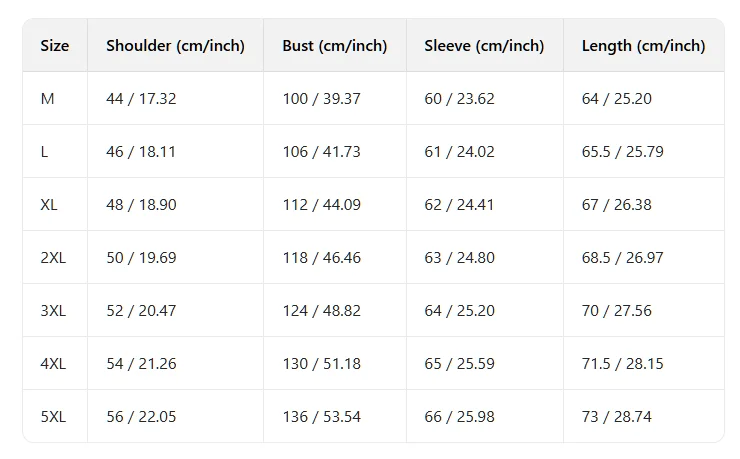The width and height of the screenshot is (740, 459).
Task: Click length value 68.5 / 26.97
Action: point(622,258)
